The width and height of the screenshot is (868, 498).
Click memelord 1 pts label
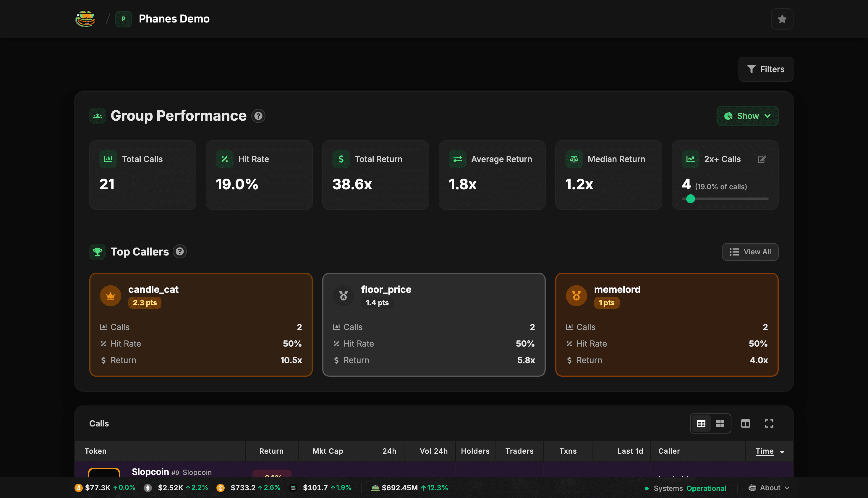click(606, 303)
